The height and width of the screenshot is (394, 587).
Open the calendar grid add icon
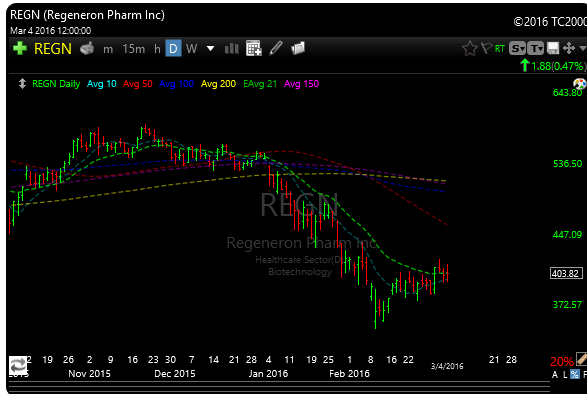pyautogui.click(x=253, y=48)
